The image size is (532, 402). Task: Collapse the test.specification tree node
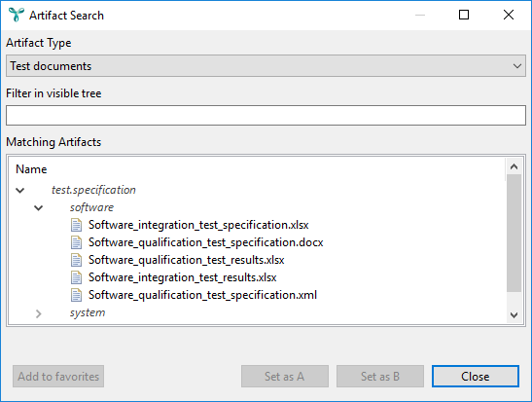(x=20, y=190)
